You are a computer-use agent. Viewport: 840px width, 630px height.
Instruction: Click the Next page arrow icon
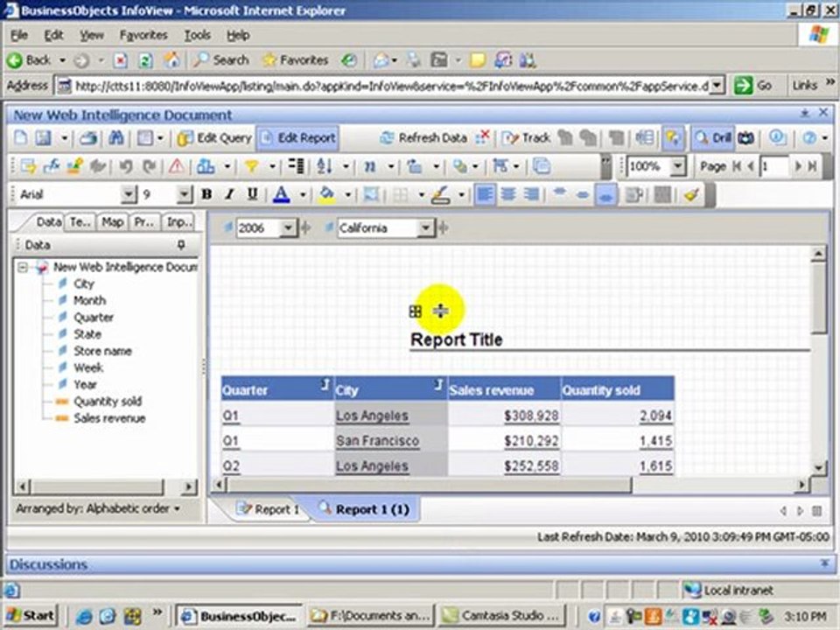[x=799, y=166]
